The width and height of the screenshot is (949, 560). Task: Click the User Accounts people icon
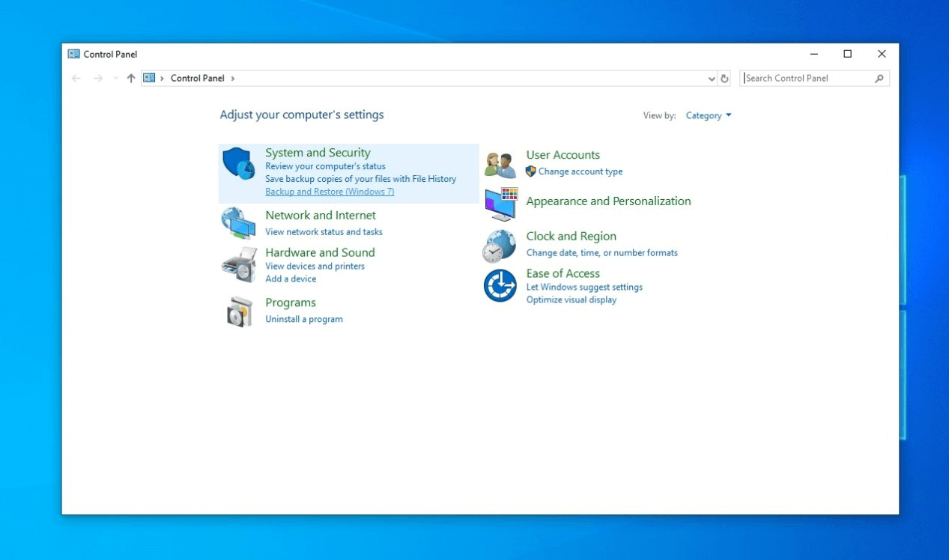click(500, 164)
